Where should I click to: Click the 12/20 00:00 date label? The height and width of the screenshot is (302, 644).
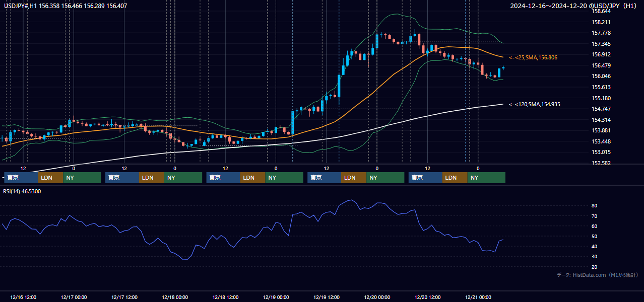pos(377,297)
